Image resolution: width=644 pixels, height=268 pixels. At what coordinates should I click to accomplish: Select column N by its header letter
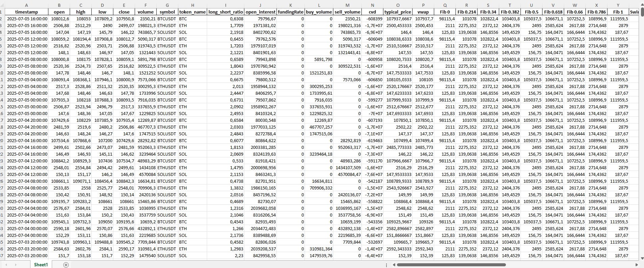coord(373,5)
